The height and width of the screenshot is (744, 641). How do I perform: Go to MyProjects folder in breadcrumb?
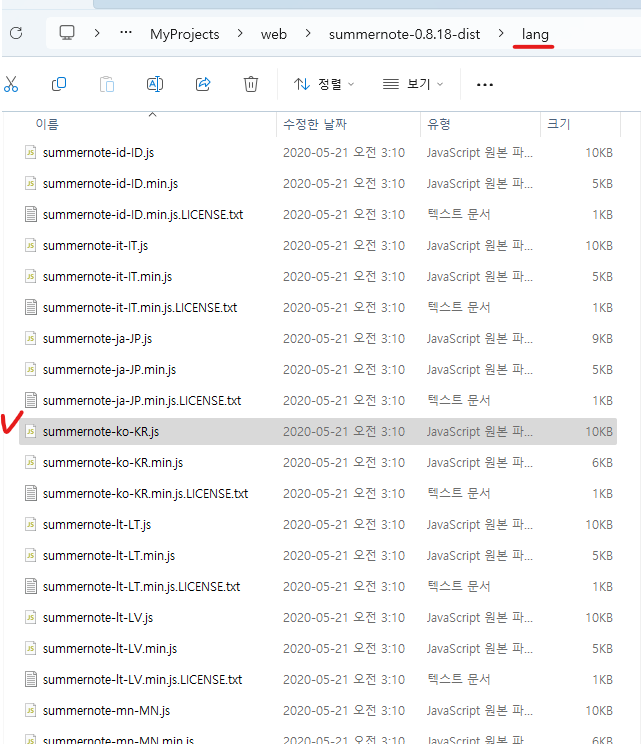point(185,34)
